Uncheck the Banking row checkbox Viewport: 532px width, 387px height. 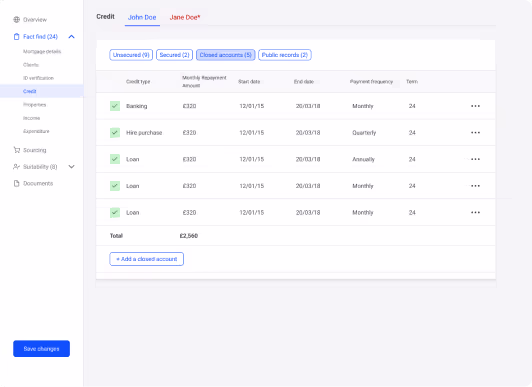(x=115, y=106)
